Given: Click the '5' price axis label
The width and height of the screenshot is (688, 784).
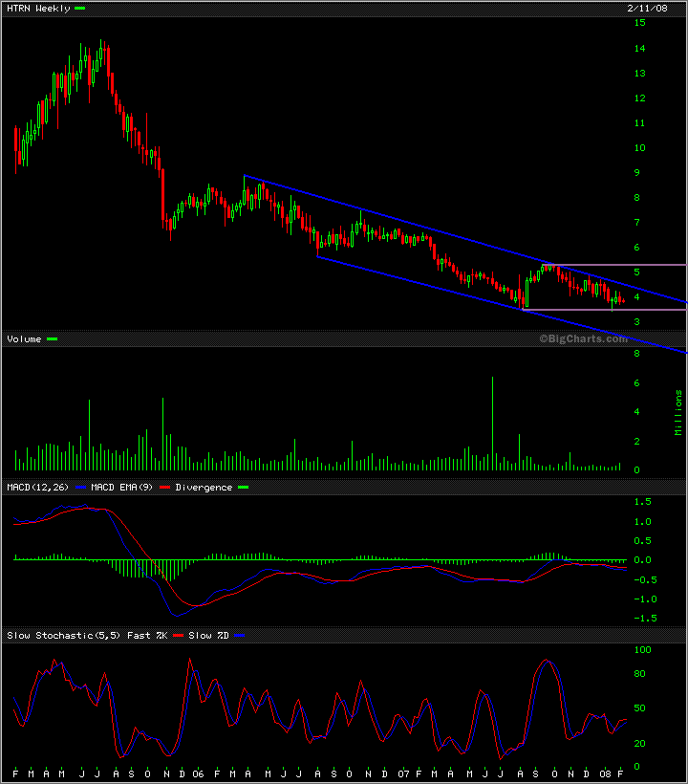Looking at the screenshot, I should pos(637,272).
